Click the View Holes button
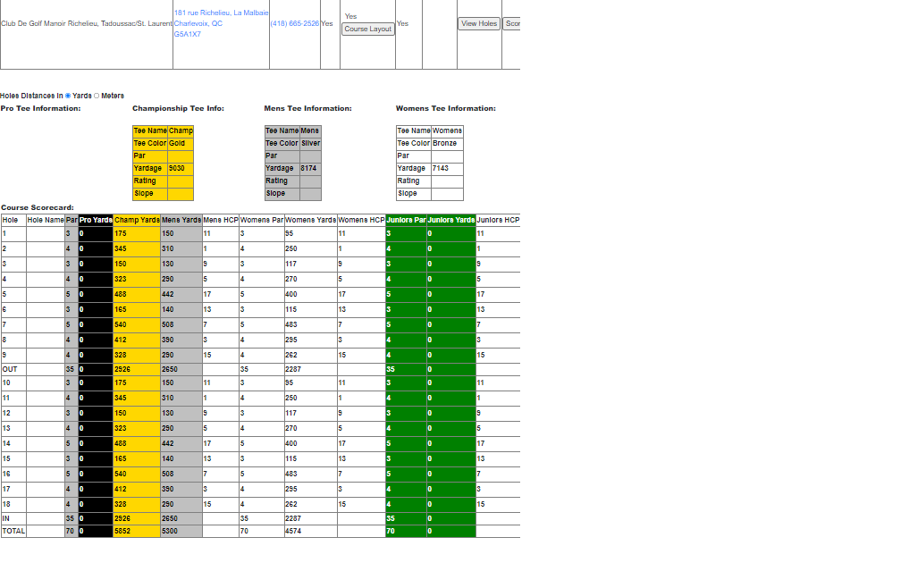The width and height of the screenshot is (909, 588). pyautogui.click(x=479, y=24)
